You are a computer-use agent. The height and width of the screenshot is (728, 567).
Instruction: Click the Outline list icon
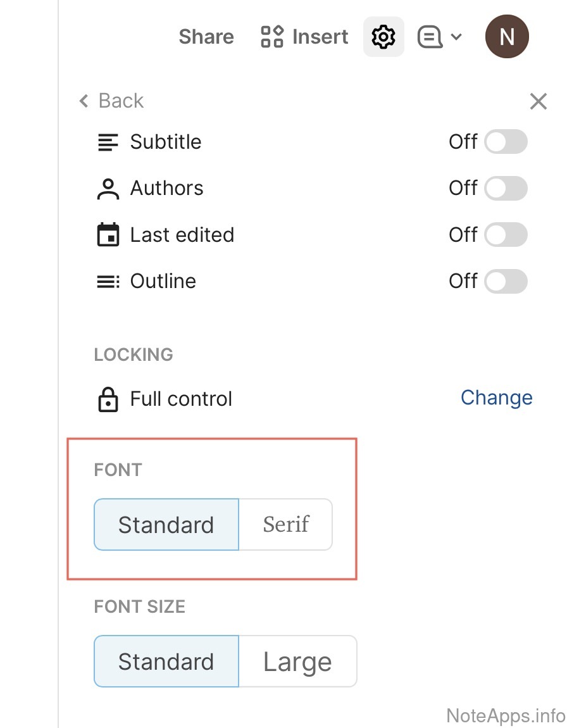click(x=108, y=281)
